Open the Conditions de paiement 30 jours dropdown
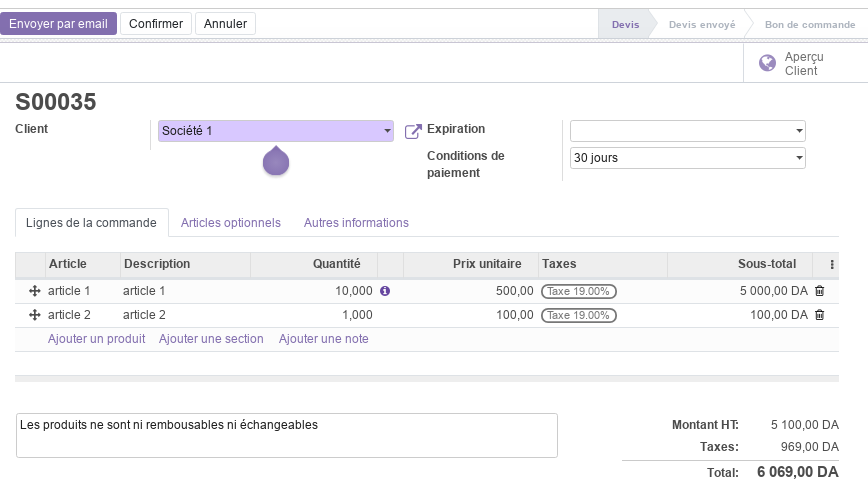The height and width of the screenshot is (485, 868). tap(688, 158)
